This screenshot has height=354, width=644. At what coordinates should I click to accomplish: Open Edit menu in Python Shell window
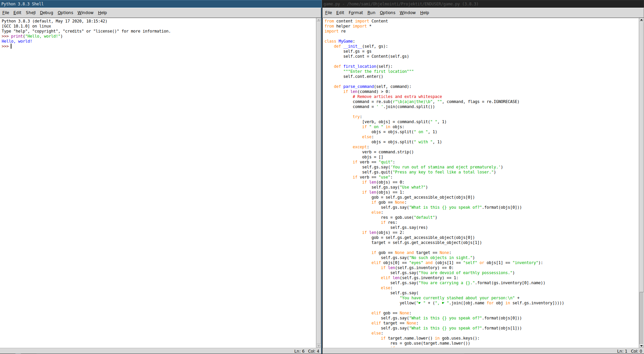(x=17, y=13)
